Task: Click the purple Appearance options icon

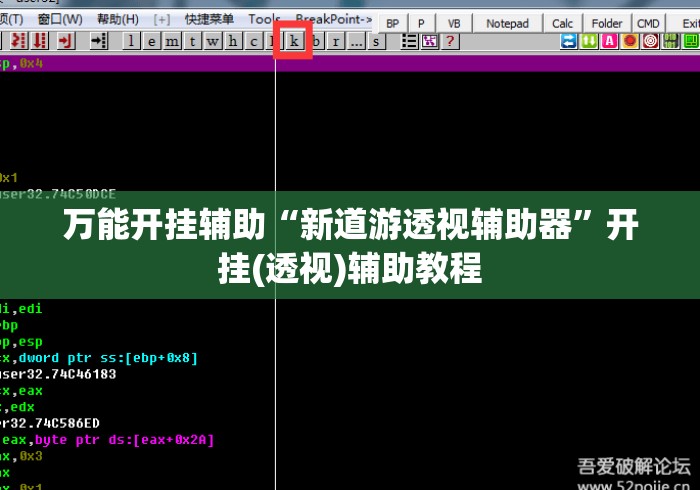Action: (429, 41)
